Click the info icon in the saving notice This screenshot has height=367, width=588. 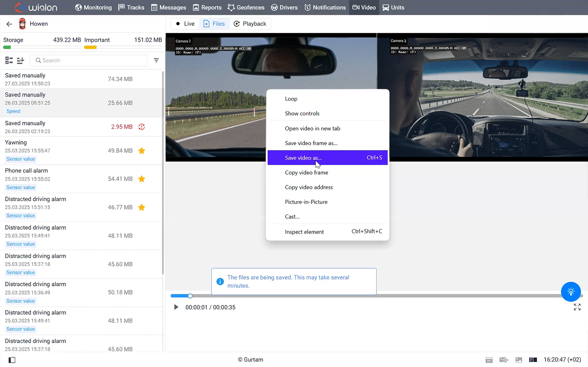pos(220,282)
